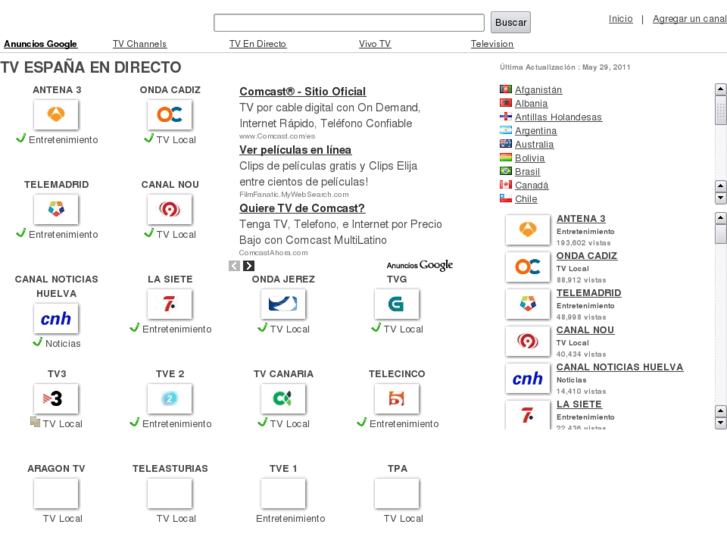Open the Aragon TV empty thumbnail

tap(56, 493)
